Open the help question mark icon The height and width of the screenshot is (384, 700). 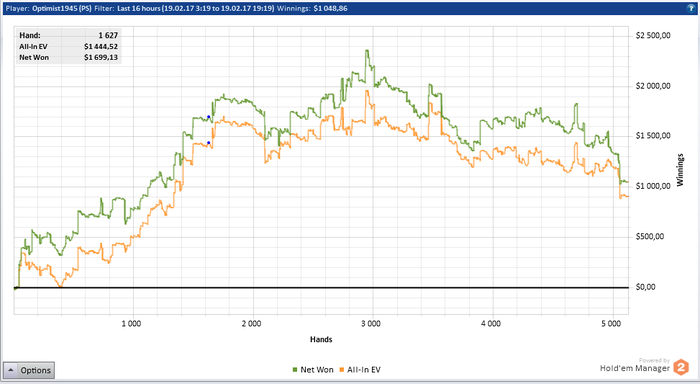click(x=691, y=8)
